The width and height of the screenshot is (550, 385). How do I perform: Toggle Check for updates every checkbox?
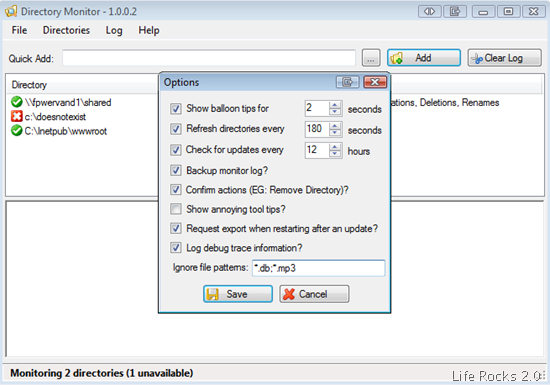click(175, 150)
